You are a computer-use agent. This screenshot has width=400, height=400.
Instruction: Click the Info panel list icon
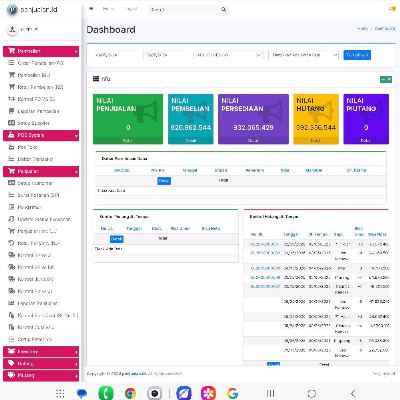tap(96, 79)
